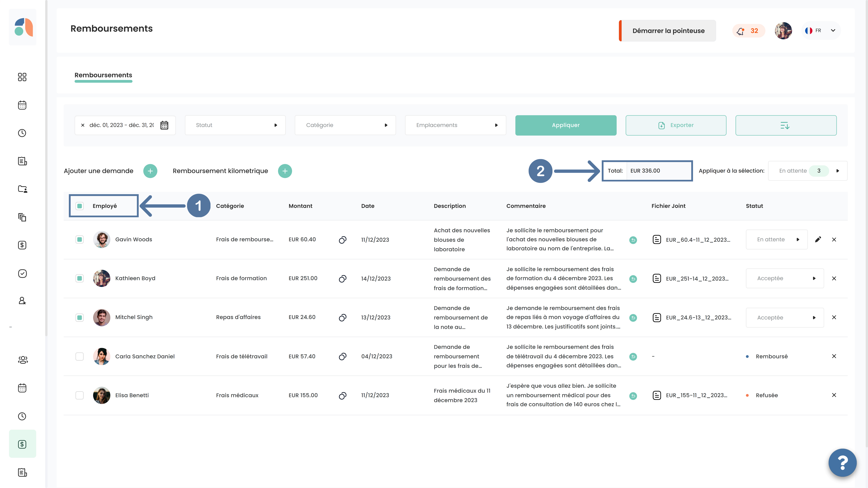
Task: Click the date range input field
Action: pos(125,125)
